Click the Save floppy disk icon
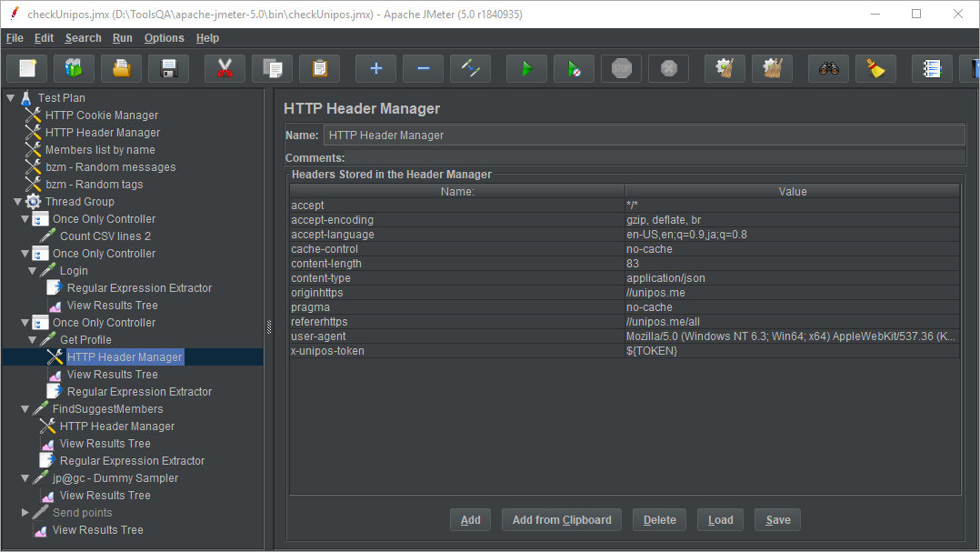The height and width of the screenshot is (552, 980). (x=168, y=68)
